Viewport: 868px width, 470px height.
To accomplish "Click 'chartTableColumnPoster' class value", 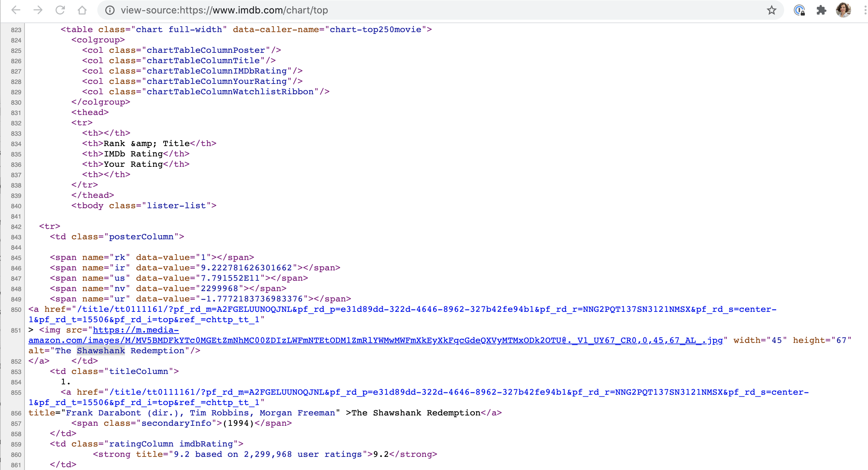I will pyautogui.click(x=206, y=50).
